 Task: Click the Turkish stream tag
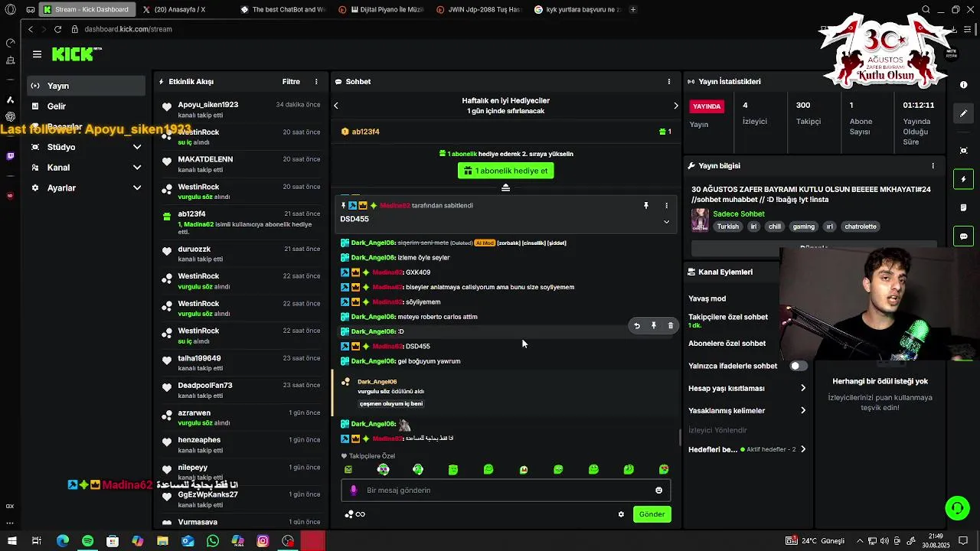(x=728, y=227)
